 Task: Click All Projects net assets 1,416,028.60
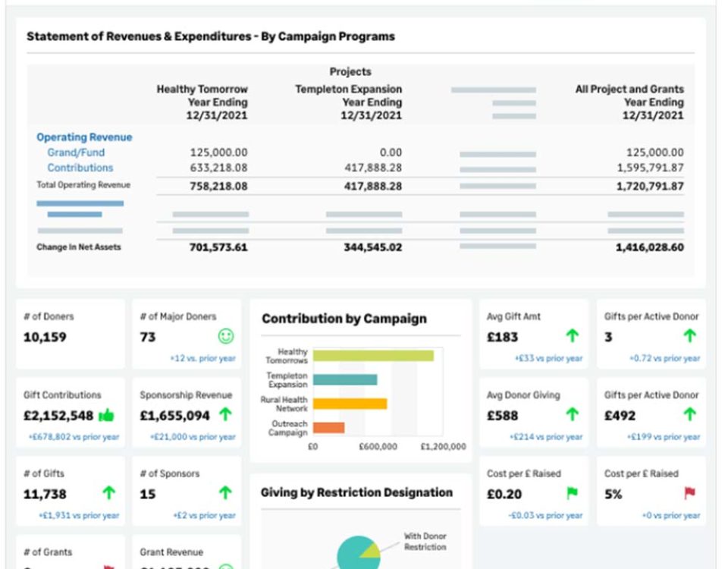click(x=650, y=247)
